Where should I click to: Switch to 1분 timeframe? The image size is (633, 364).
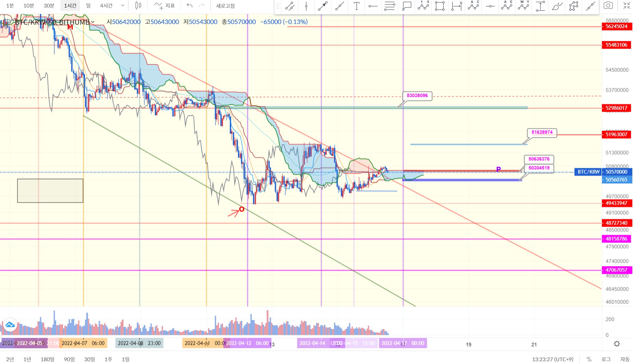click(x=10, y=5)
